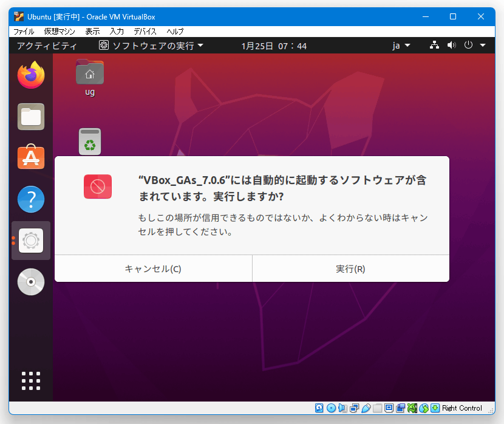Open the Files manager in dock
Image resolution: width=504 pixels, height=424 pixels.
(x=31, y=117)
